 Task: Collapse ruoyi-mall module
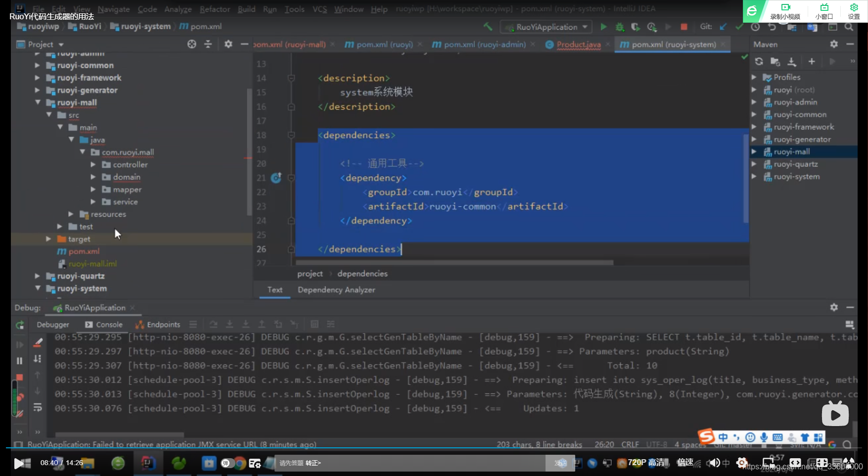(x=37, y=102)
